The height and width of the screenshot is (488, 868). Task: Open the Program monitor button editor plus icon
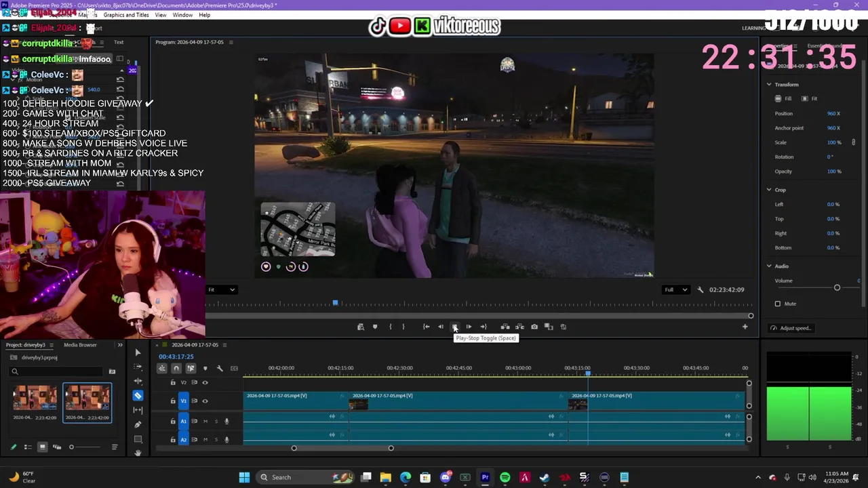pos(745,327)
